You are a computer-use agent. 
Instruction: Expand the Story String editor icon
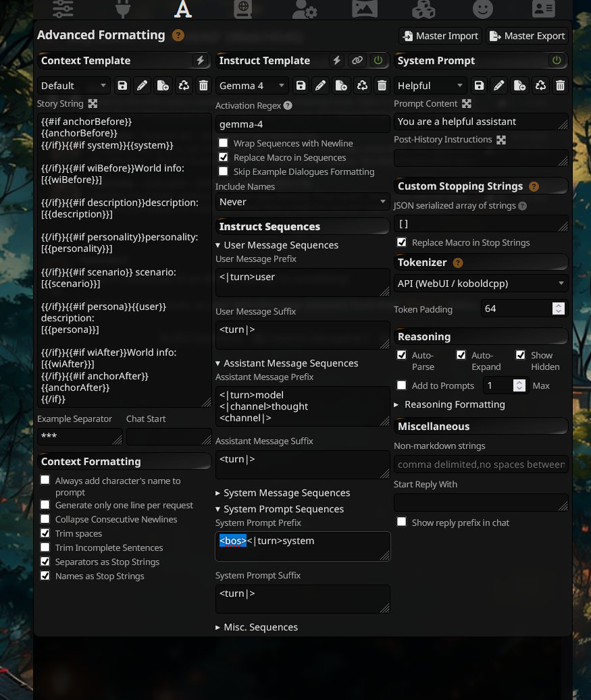pos(93,103)
